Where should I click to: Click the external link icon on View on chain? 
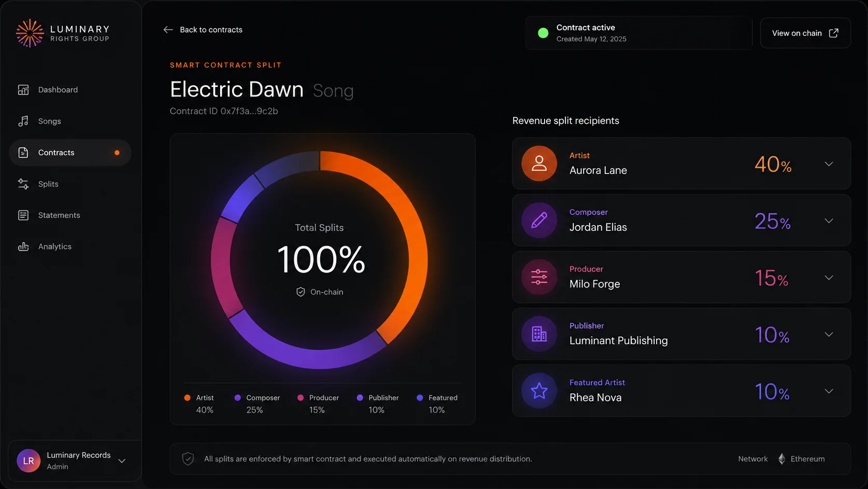pos(834,33)
